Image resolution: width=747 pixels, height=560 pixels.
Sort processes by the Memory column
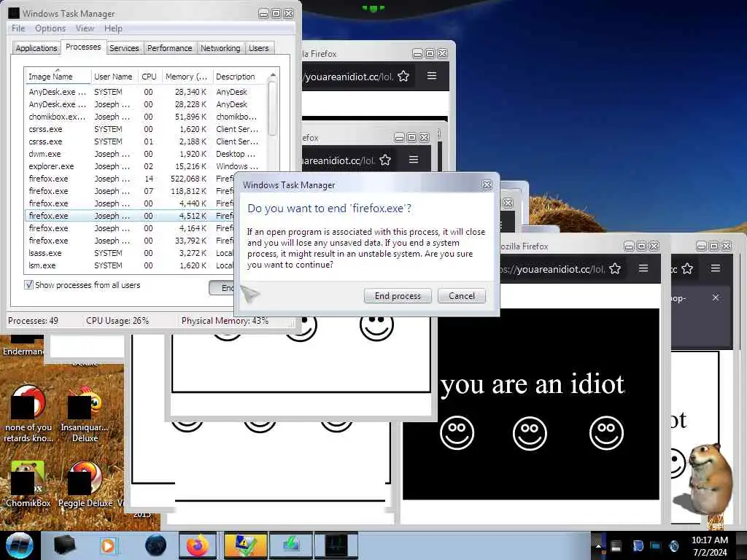pos(186,77)
